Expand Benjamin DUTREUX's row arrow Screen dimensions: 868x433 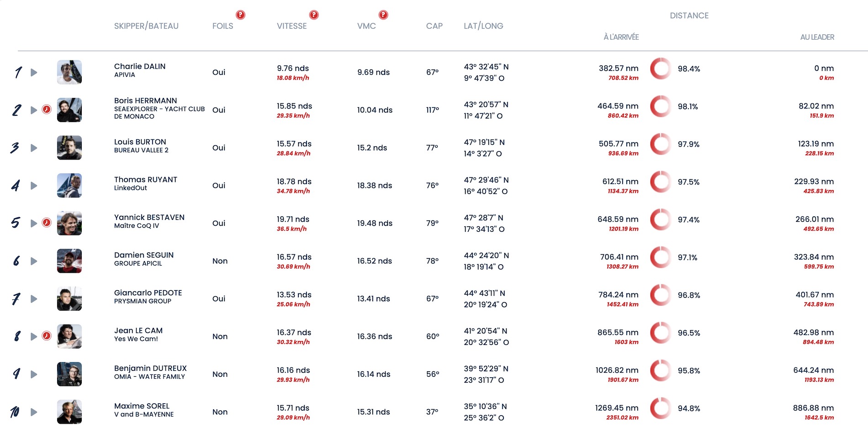(x=34, y=374)
